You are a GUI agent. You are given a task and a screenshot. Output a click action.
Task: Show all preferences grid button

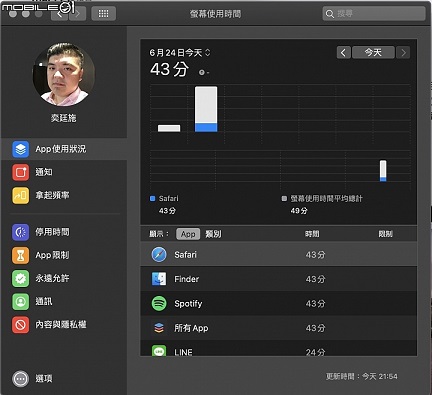(104, 14)
